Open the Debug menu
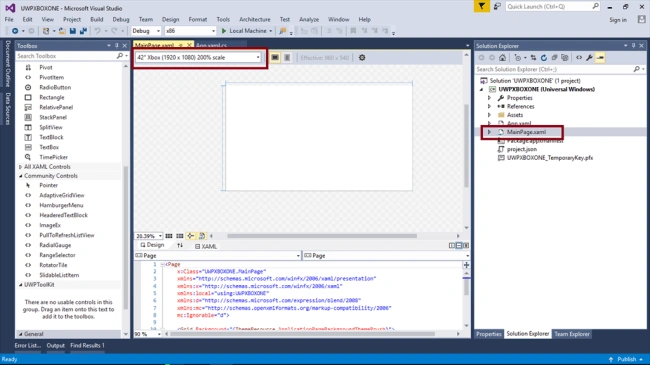 [x=121, y=19]
